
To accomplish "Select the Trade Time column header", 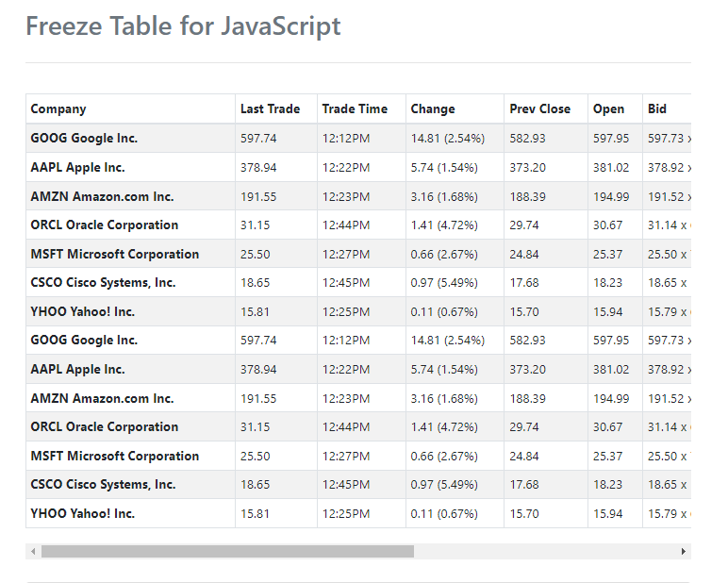I will 361,108.
